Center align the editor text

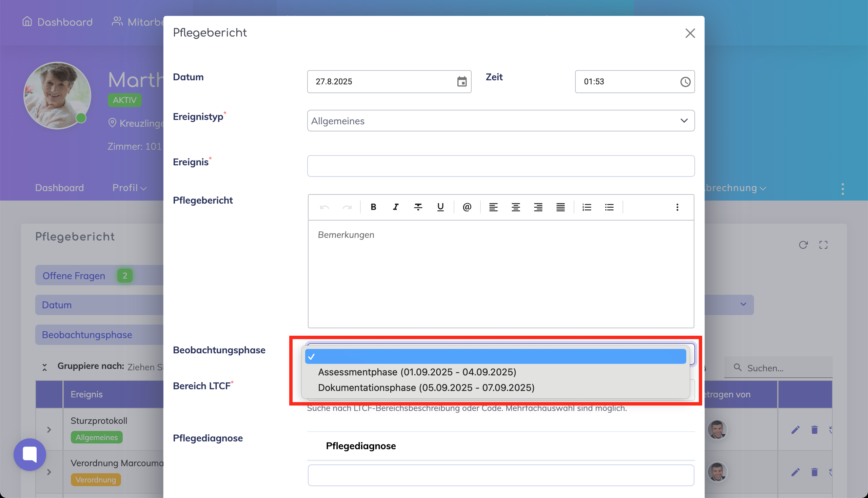(515, 207)
